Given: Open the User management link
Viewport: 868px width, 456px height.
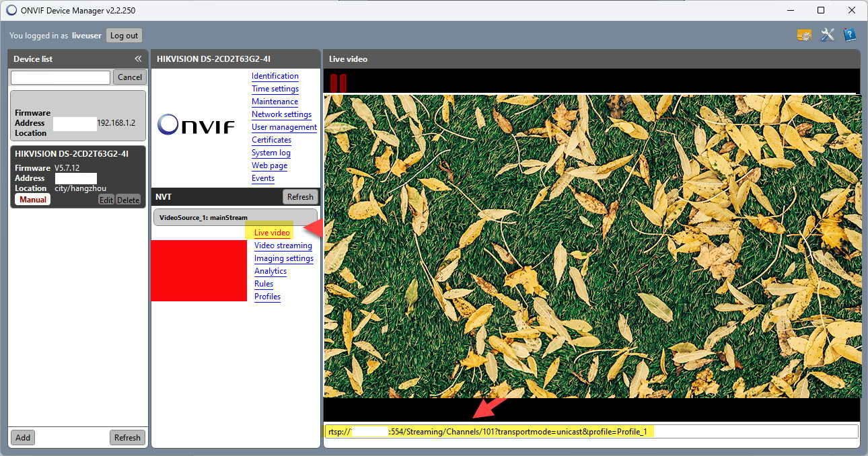Looking at the screenshot, I should click(x=284, y=127).
